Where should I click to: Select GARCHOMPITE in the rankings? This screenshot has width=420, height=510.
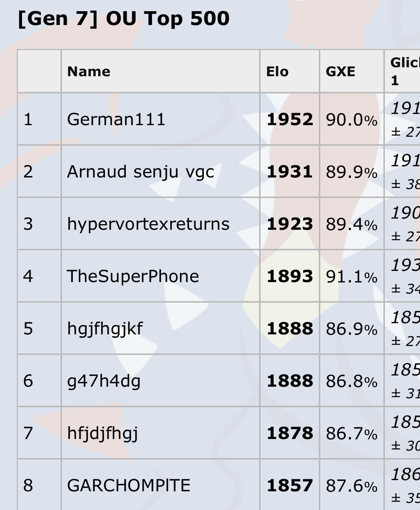pos(128,486)
